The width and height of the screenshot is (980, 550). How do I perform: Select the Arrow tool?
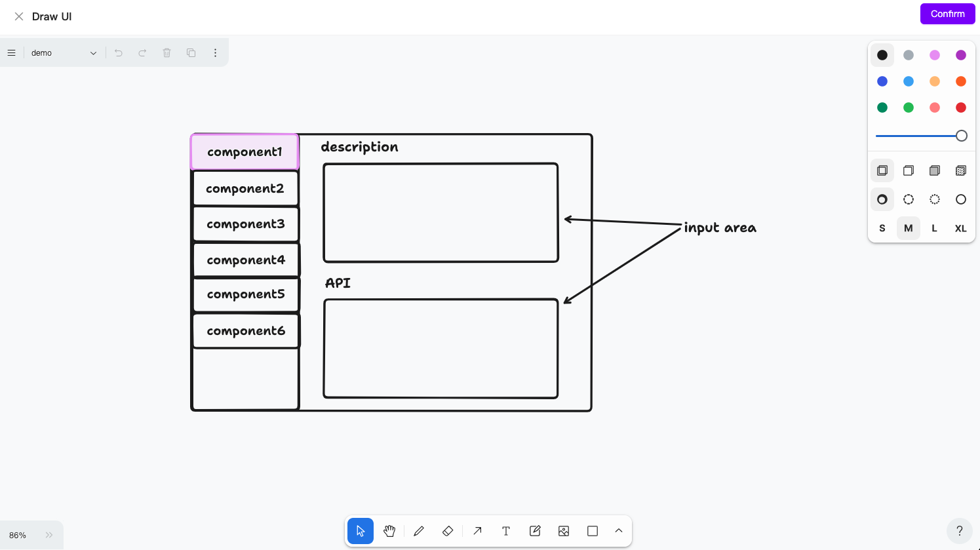point(477,531)
